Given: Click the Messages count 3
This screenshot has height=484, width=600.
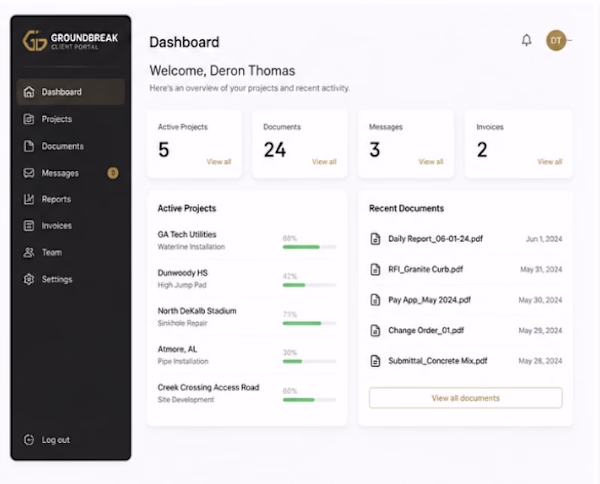Looking at the screenshot, I should [375, 150].
